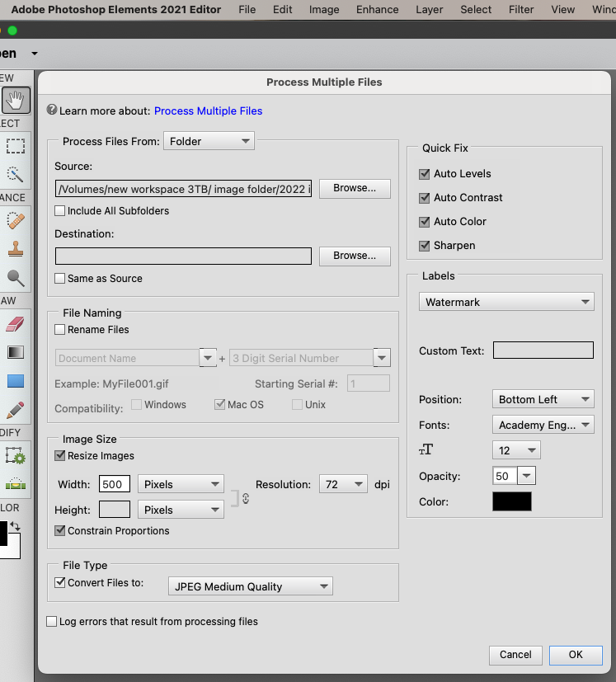Select the Clone Stamp tool
Image resolution: width=616 pixels, height=682 pixels.
coord(16,249)
